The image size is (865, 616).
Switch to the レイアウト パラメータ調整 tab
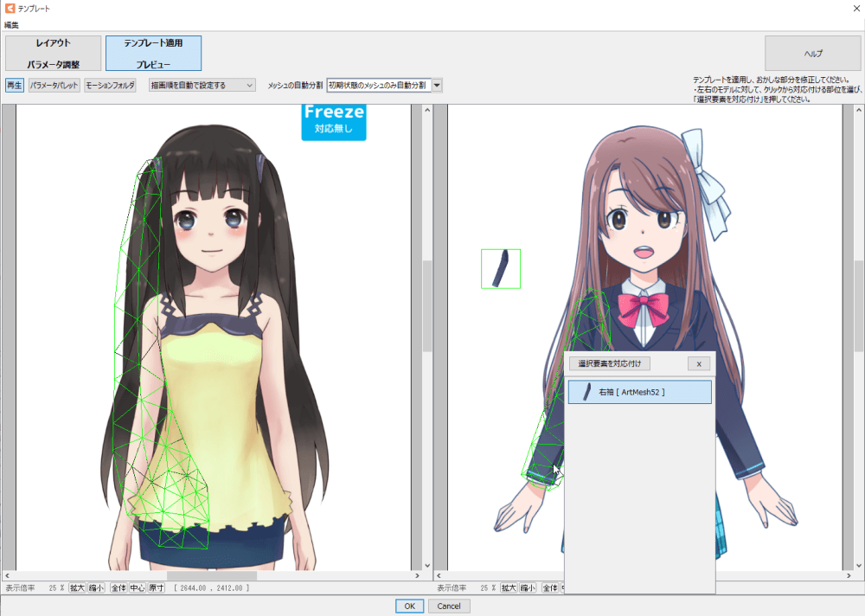coord(54,53)
